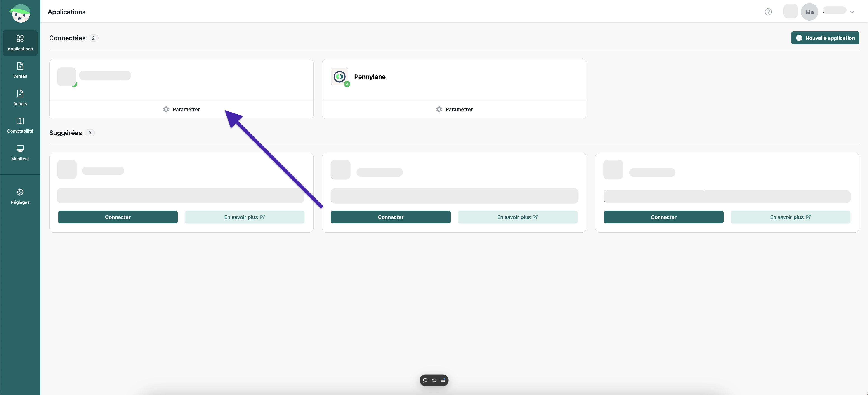The image size is (868, 395).
Task: Click Paramétrer on the first connected app
Action: [x=181, y=109]
